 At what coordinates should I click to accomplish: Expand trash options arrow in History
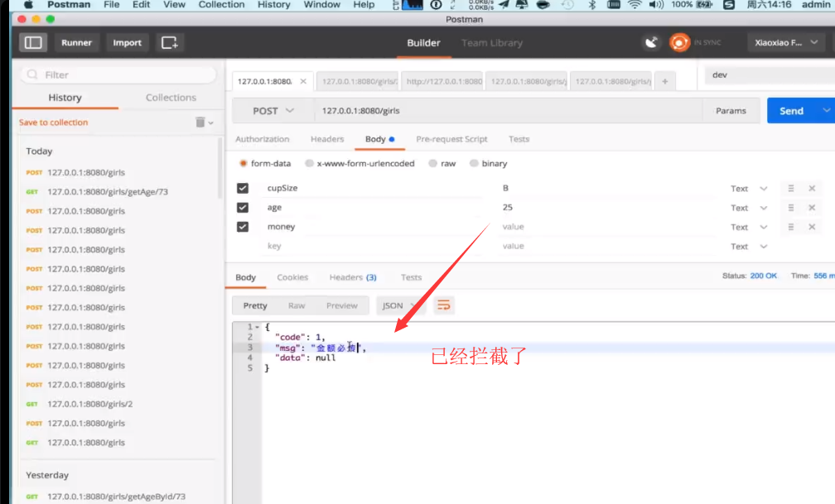[x=211, y=123]
